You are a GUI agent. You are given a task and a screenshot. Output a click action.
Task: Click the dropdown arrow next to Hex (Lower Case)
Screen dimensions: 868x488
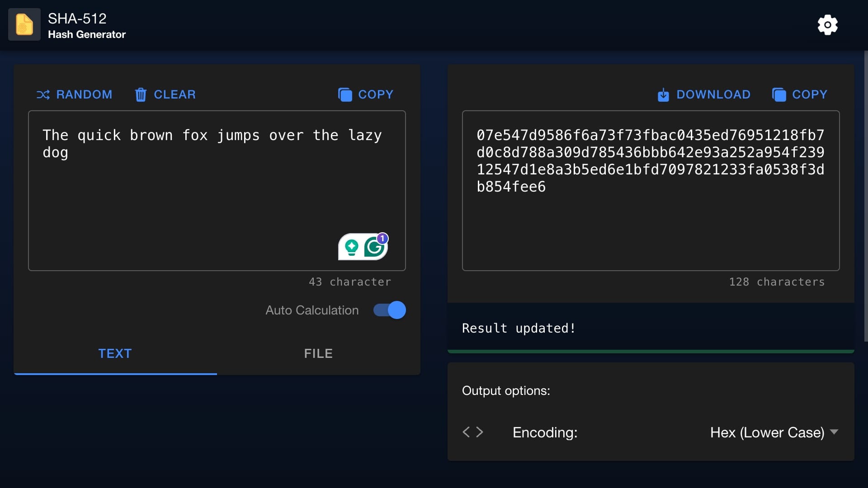click(834, 432)
